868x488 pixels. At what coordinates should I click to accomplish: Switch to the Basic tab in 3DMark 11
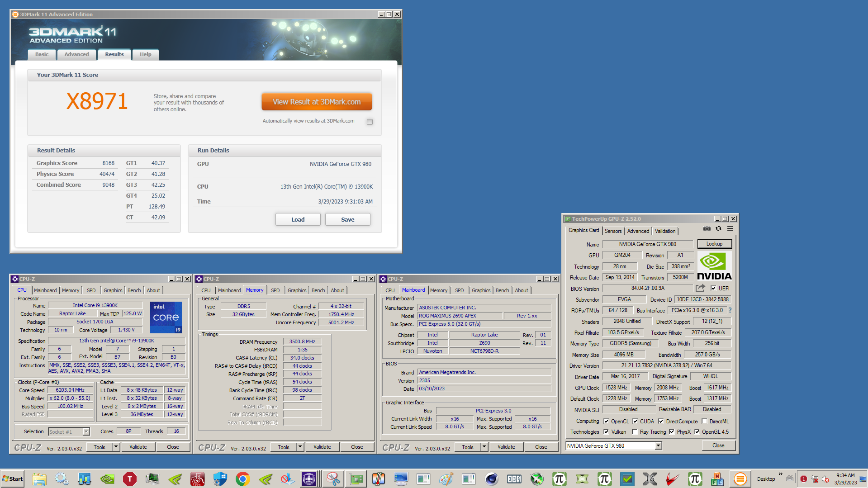click(42, 54)
